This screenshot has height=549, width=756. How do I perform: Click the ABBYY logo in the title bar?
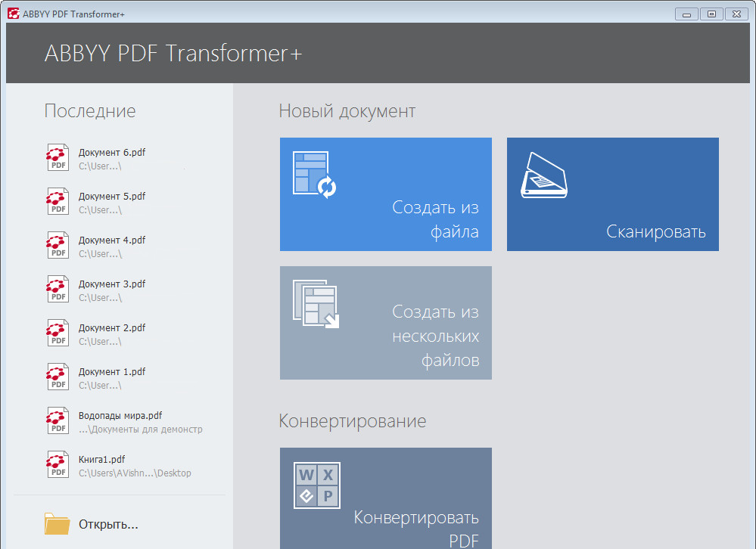[x=13, y=13]
